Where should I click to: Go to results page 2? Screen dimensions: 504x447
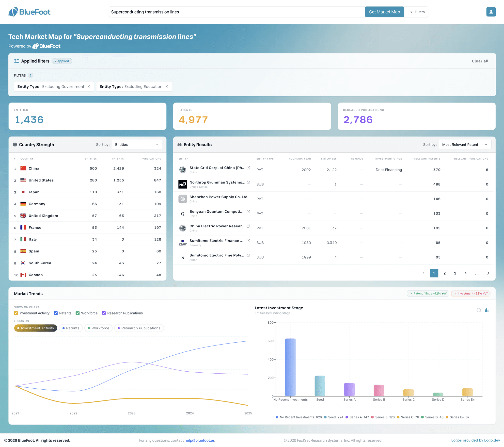tap(444, 273)
